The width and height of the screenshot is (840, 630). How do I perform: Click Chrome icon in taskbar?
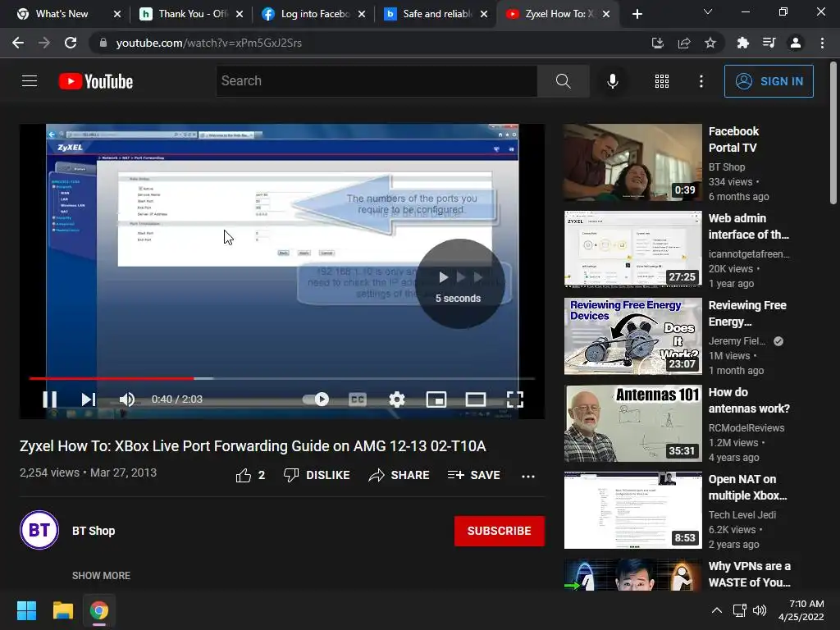(99, 610)
